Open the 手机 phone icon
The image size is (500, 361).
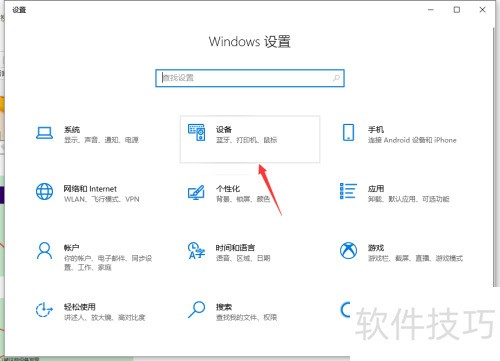point(348,132)
